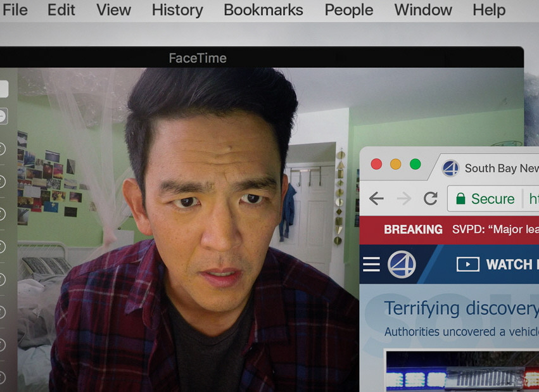This screenshot has width=539, height=392.
Task: Open the Window menu
Action: [423, 9]
